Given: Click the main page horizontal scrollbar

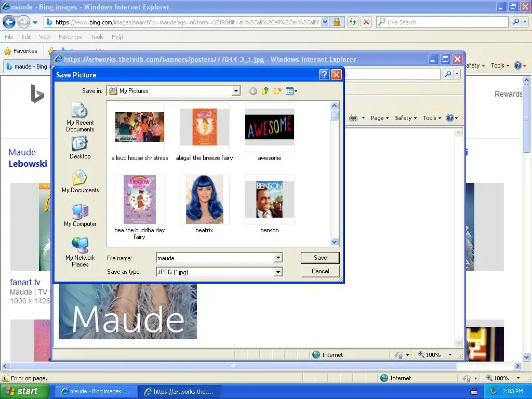Looking at the screenshot, I should 233,366.
